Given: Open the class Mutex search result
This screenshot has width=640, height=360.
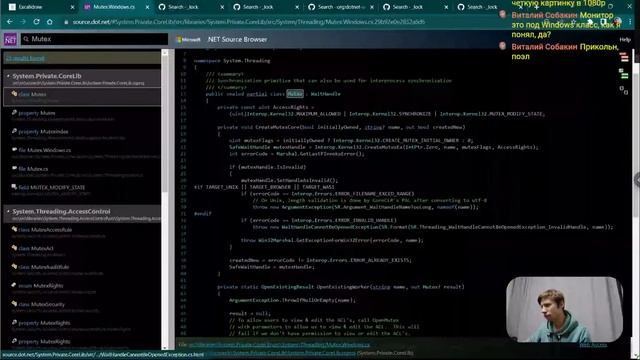Looking at the screenshot, I should (x=82, y=97).
